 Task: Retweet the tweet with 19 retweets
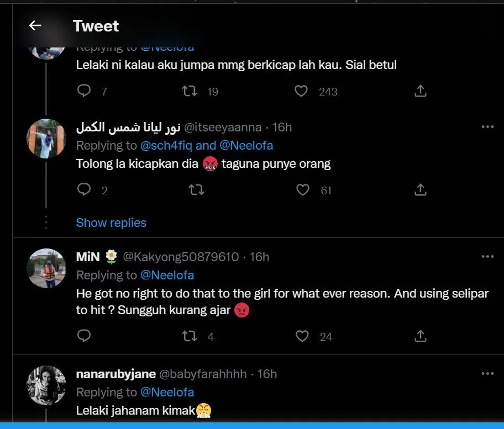(x=190, y=91)
